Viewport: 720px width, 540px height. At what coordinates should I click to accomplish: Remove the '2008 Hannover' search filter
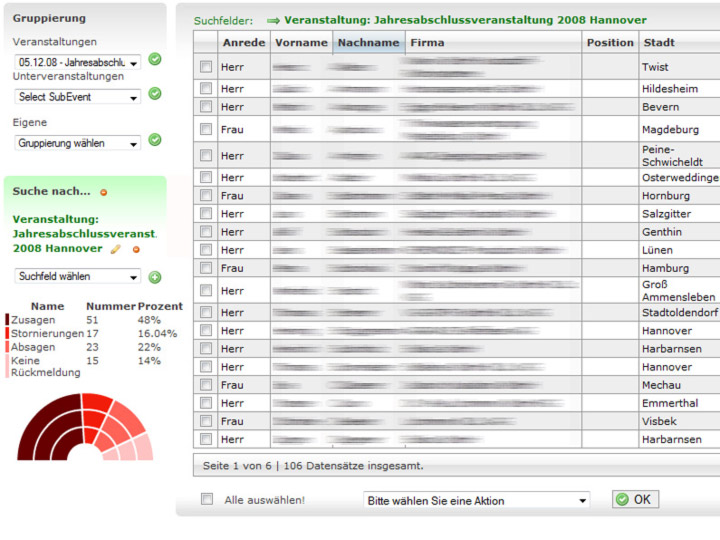click(x=136, y=249)
